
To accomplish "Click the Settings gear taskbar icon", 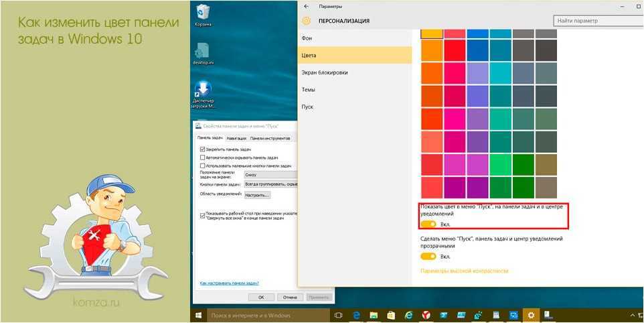I will [531, 315].
